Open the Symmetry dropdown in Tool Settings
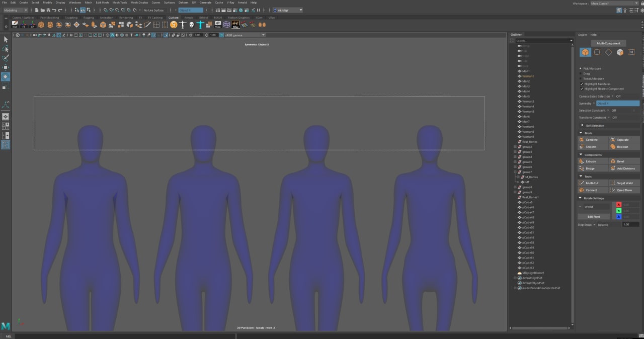This screenshot has width=644, height=339. (x=594, y=104)
